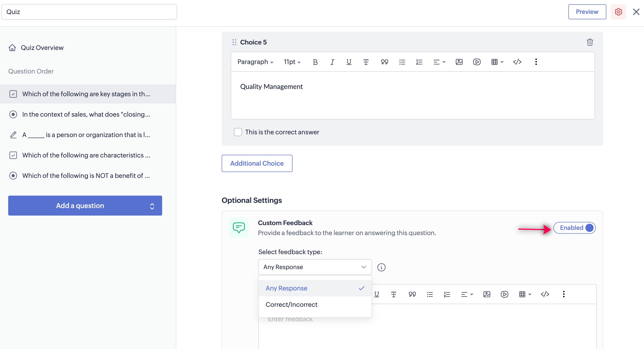Screen dimensions: 644x349
Task: Open Paragraph style dropdown in Choice 5
Action: click(x=255, y=62)
